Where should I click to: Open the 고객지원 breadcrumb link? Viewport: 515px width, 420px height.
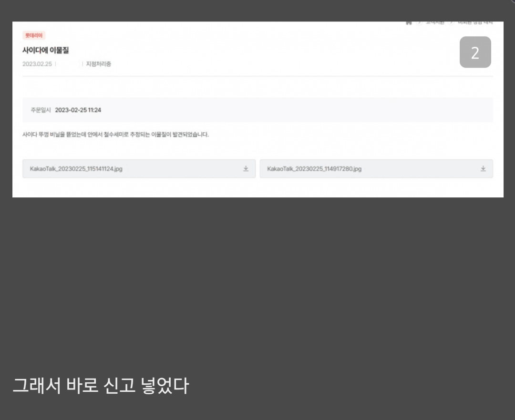pos(434,23)
